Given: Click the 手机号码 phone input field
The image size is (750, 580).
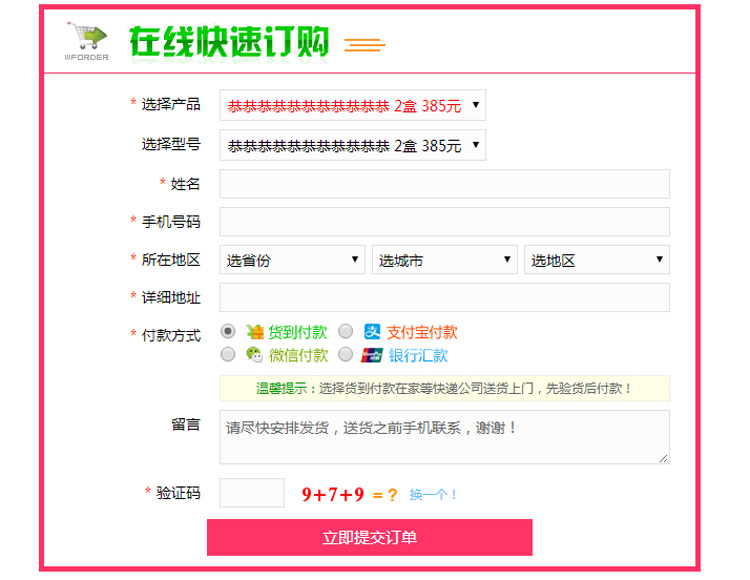Looking at the screenshot, I should [444, 221].
